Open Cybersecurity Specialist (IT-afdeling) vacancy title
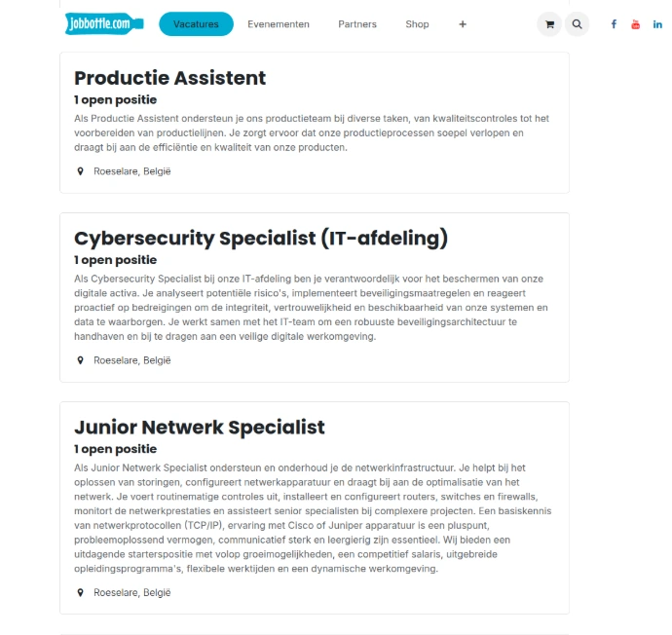This screenshot has height=635, width=672. click(x=260, y=239)
